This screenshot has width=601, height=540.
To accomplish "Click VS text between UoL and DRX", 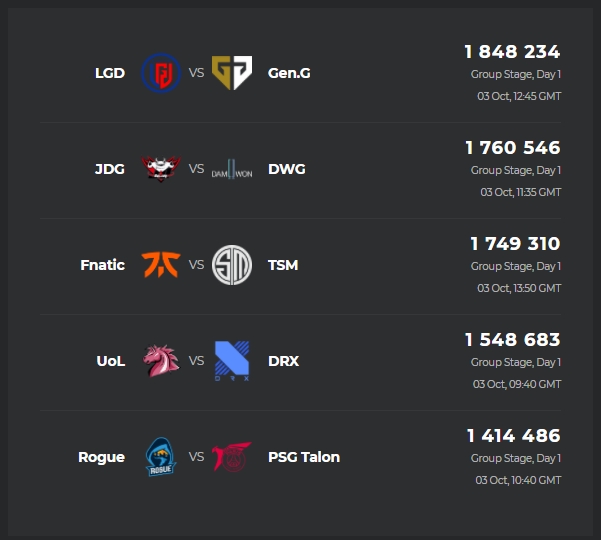I will (196, 361).
